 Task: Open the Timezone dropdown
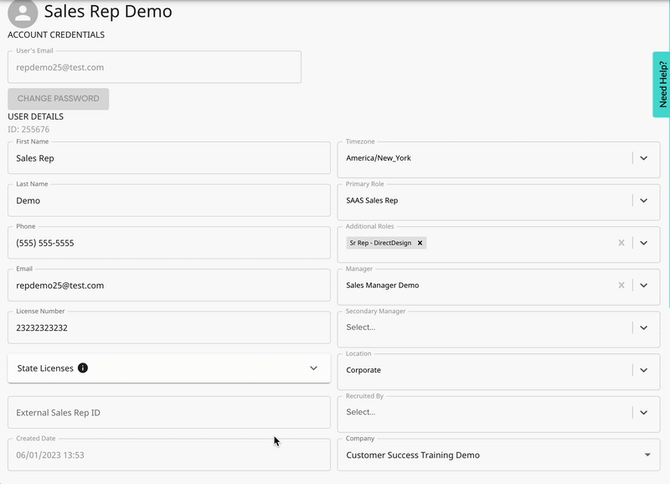(644, 158)
